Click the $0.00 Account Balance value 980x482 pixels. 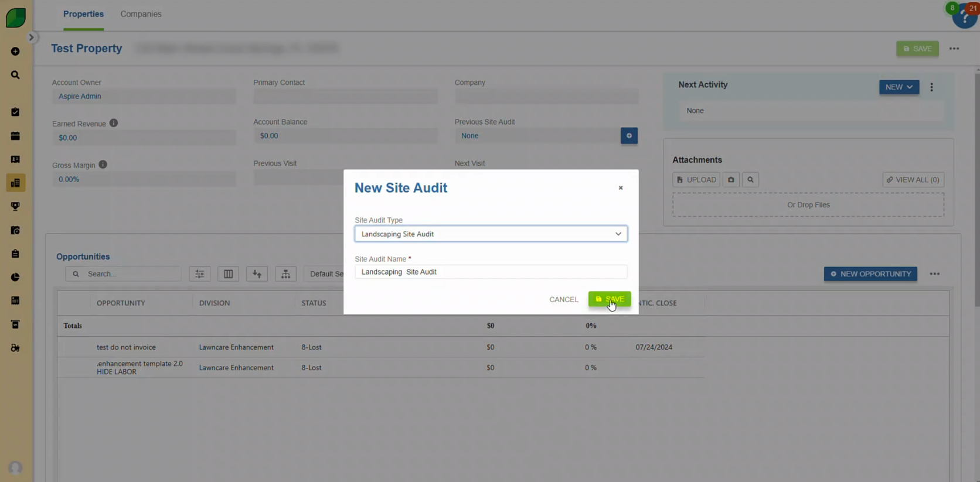click(x=269, y=136)
